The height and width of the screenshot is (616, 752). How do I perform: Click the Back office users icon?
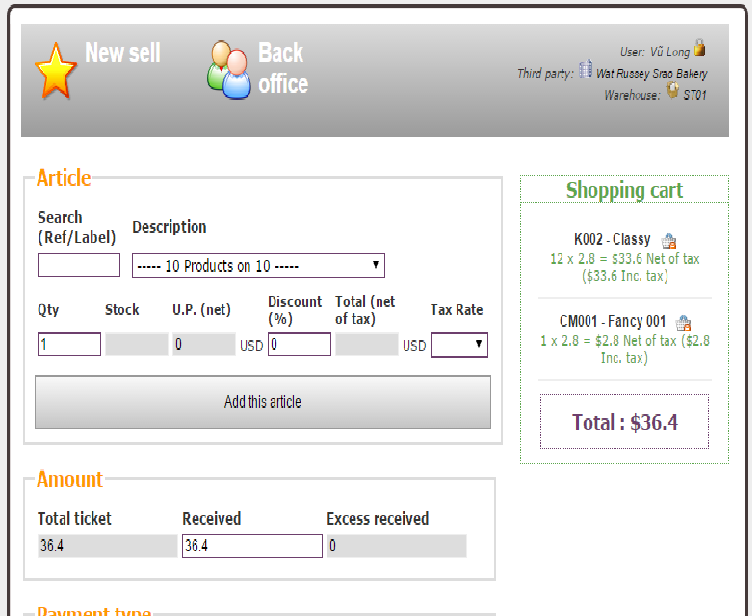tap(229, 70)
